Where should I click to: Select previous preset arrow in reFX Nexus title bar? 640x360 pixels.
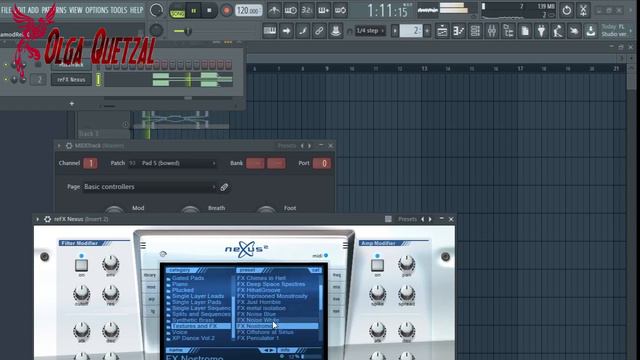coord(422,219)
